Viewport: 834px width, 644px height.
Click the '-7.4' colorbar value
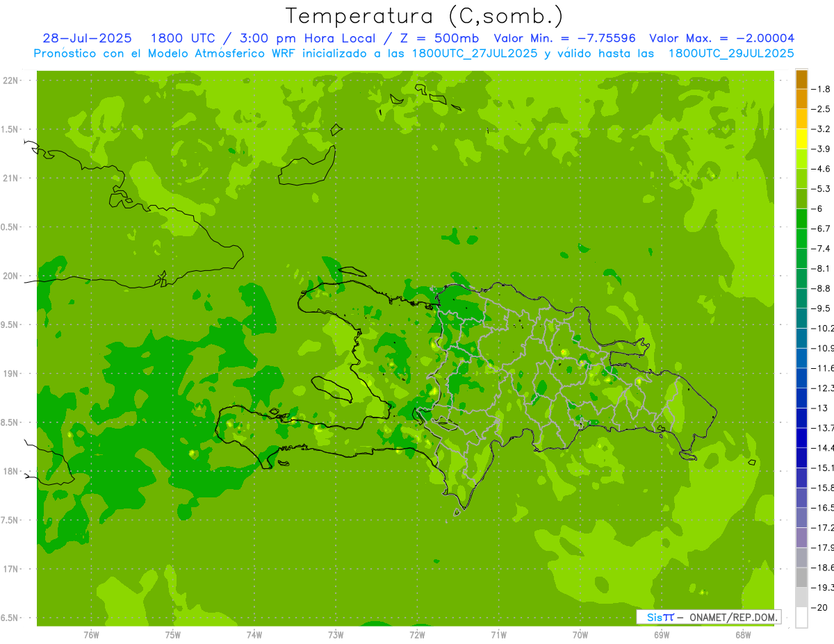(x=821, y=248)
